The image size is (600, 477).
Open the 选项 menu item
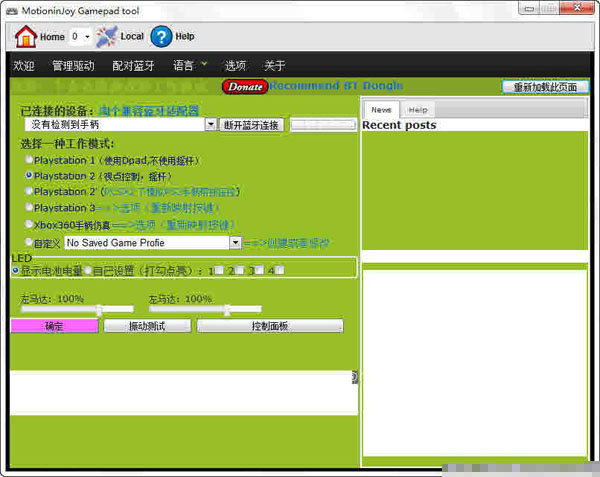tap(235, 66)
